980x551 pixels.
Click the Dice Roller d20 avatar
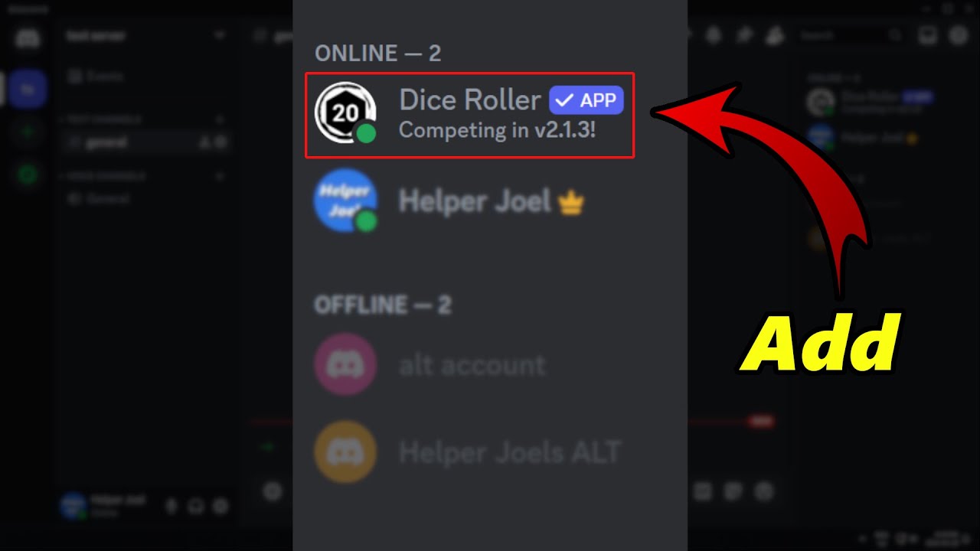coord(345,112)
